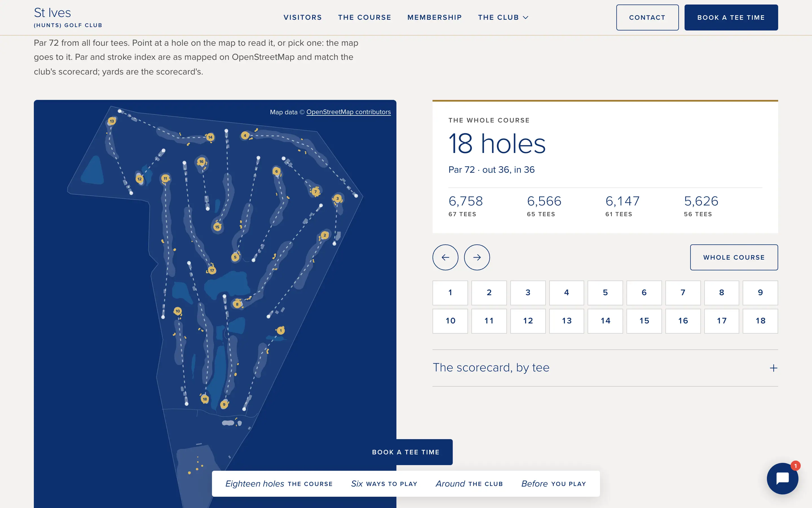Open the chat bubble widget
The width and height of the screenshot is (812, 508).
(x=782, y=478)
